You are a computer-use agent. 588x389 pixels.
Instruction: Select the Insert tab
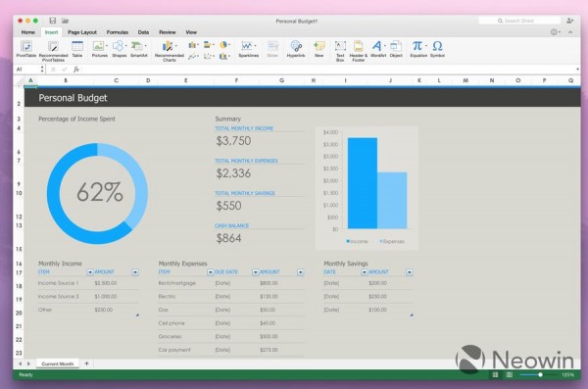pyautogui.click(x=51, y=32)
